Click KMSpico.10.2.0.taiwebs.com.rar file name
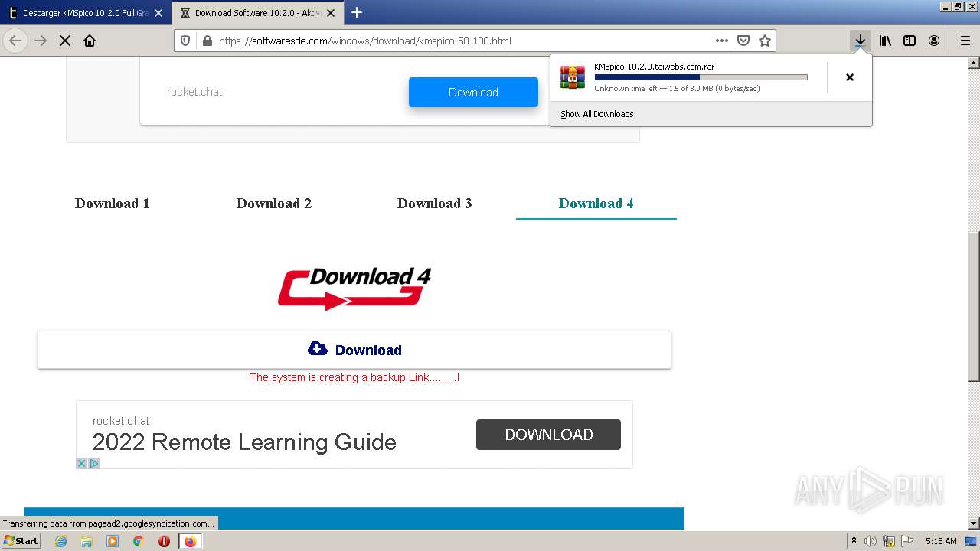Screen dimensions: 980x551 [x=654, y=67]
